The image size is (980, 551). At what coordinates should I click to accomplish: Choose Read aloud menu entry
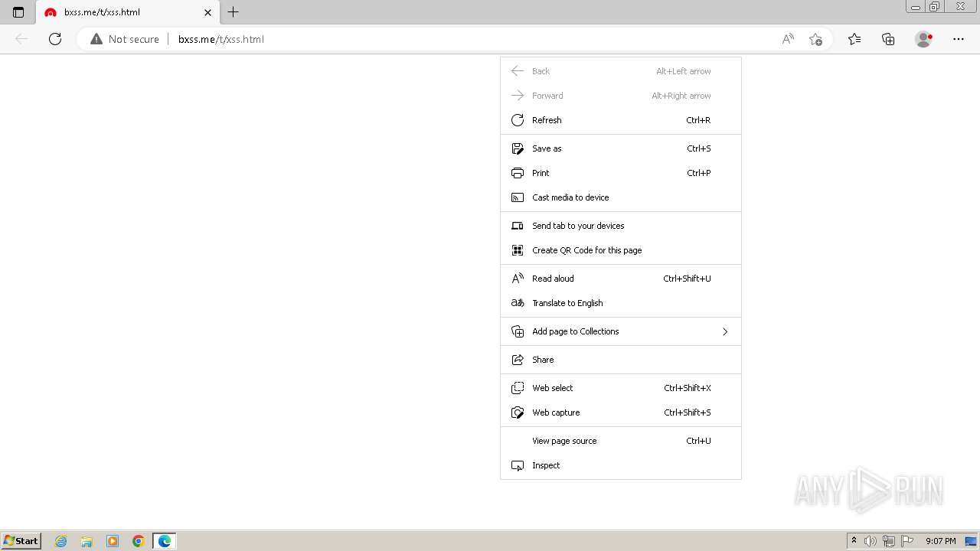(621, 279)
